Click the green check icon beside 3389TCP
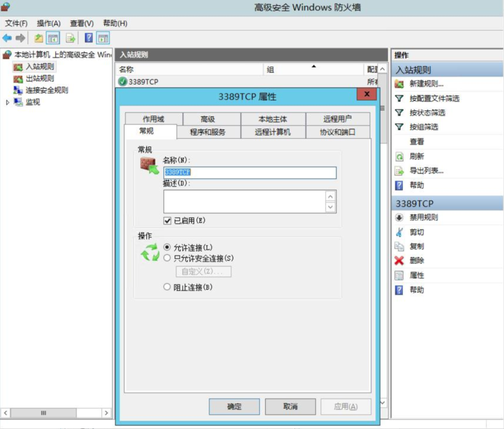 [122, 82]
